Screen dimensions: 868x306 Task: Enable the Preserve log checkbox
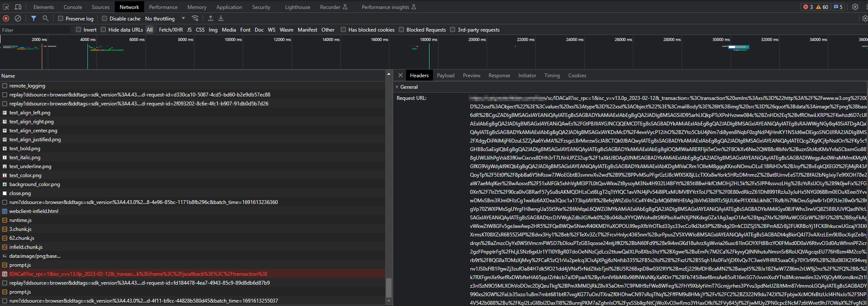click(61, 18)
